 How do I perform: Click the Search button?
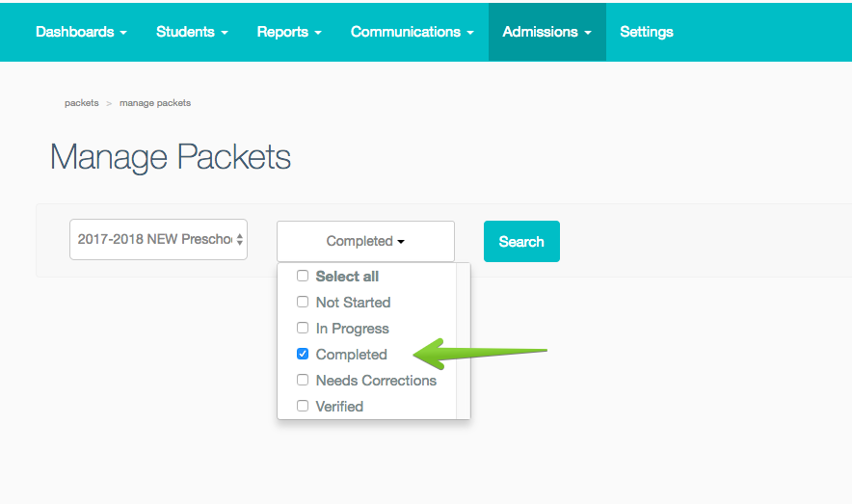point(521,242)
